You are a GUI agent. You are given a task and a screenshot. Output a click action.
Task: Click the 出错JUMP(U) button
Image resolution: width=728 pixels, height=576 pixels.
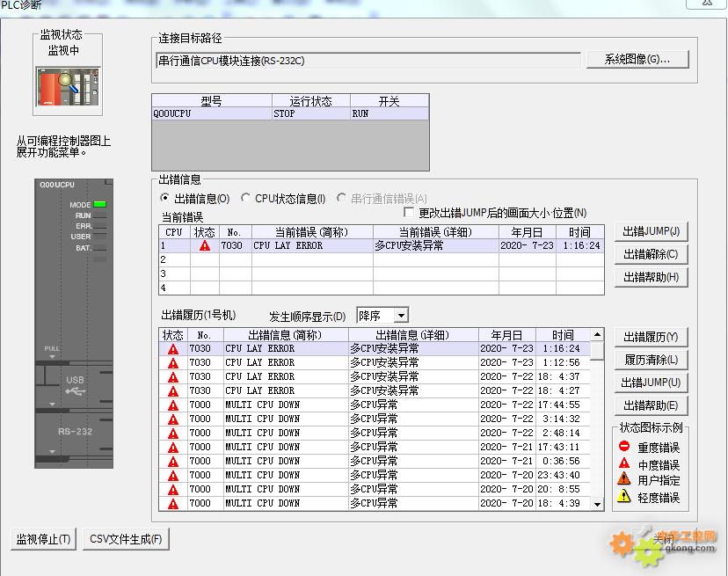coord(651,383)
